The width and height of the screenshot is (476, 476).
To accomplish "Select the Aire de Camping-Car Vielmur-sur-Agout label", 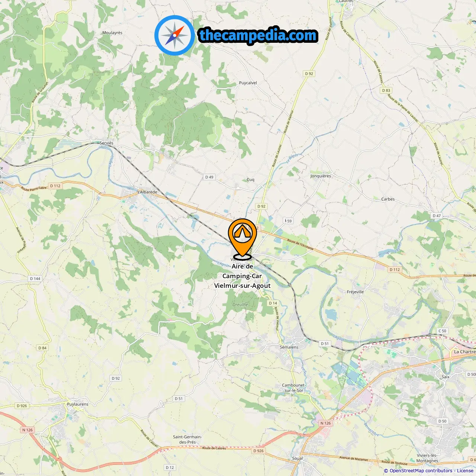I will pos(242,276).
